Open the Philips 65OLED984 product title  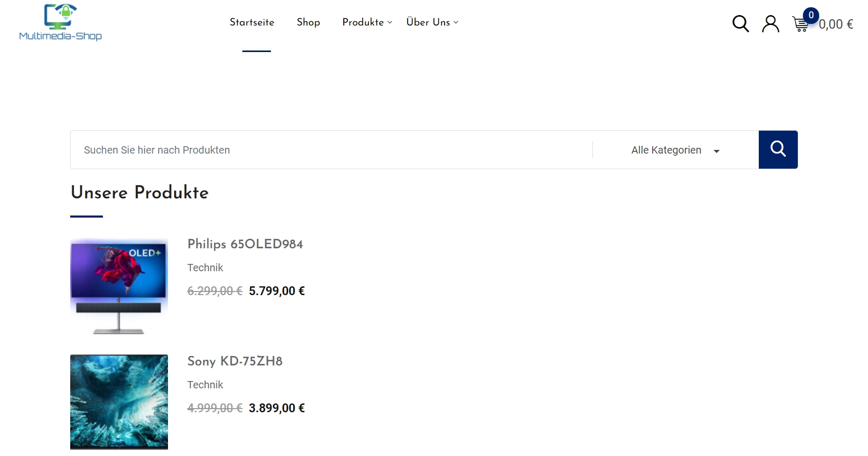point(245,244)
